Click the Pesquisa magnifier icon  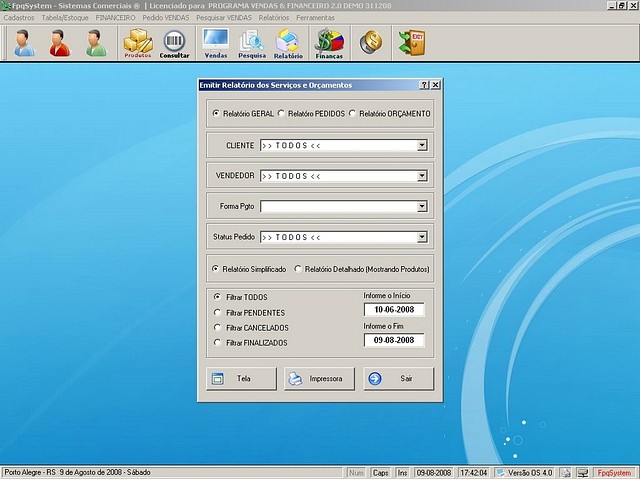[x=251, y=43]
